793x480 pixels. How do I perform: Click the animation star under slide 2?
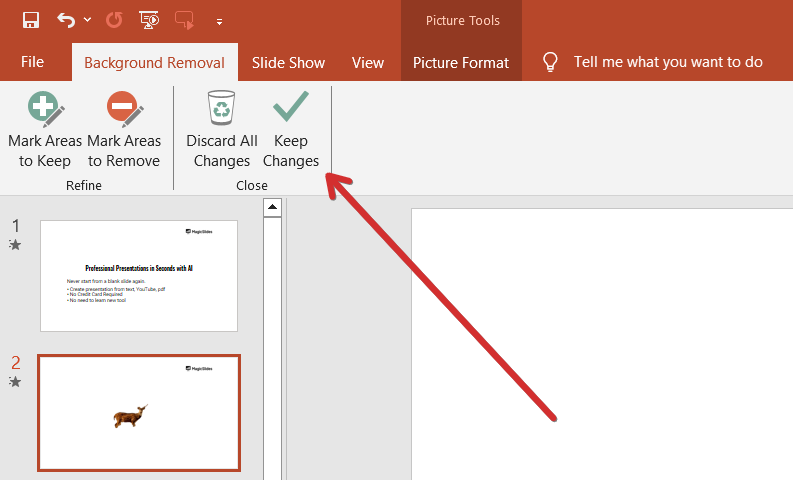[15, 382]
